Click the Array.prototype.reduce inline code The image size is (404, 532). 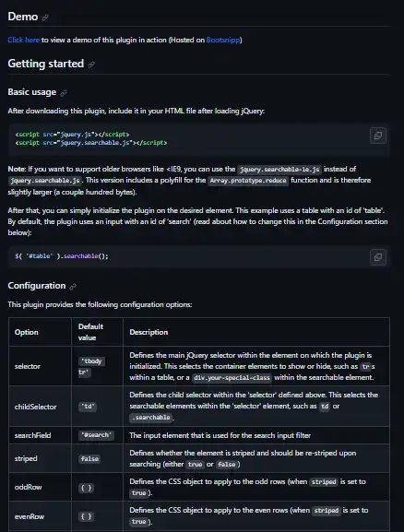[248, 181]
